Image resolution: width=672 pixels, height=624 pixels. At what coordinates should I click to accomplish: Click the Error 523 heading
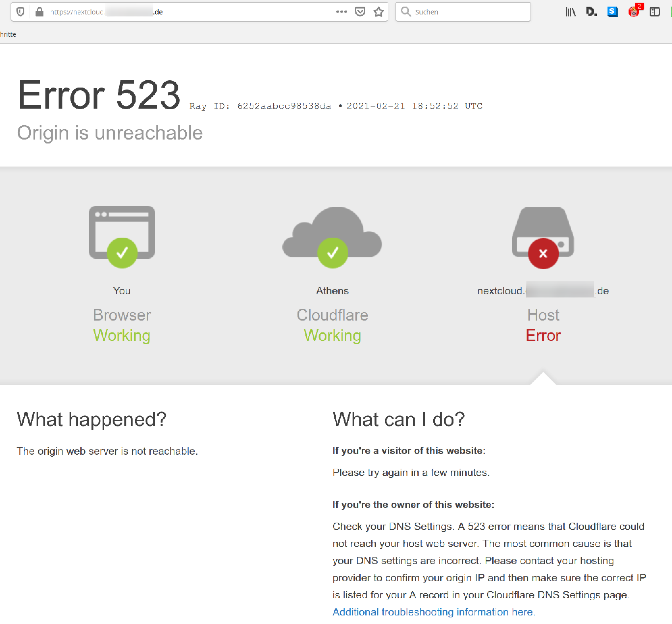click(x=99, y=95)
